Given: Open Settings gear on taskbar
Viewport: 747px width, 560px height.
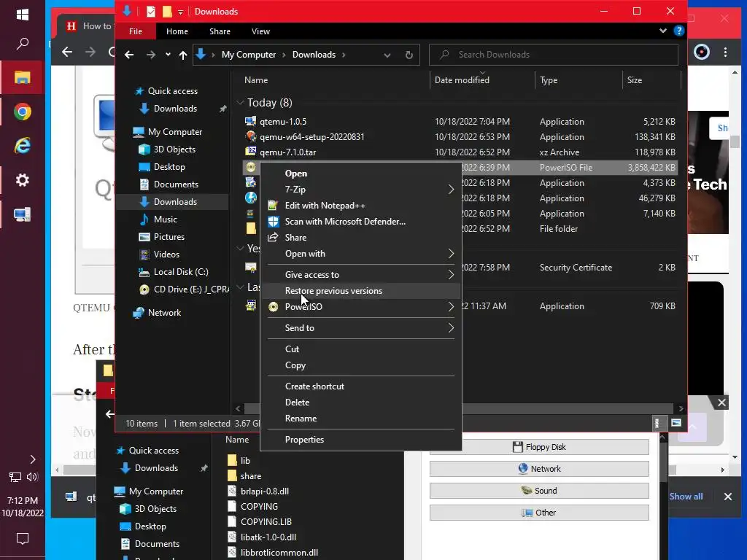Looking at the screenshot, I should 23,180.
